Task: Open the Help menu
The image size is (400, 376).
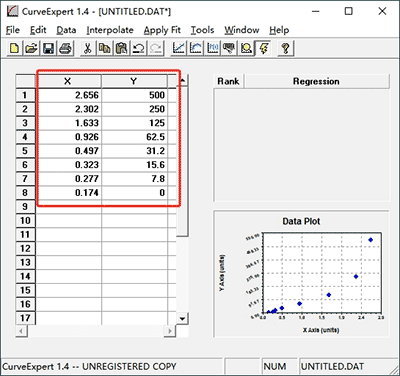Action: coord(279,30)
